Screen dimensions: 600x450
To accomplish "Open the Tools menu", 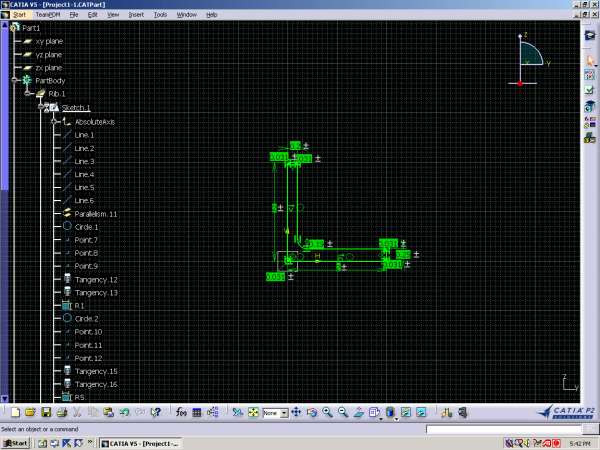I will (160, 15).
